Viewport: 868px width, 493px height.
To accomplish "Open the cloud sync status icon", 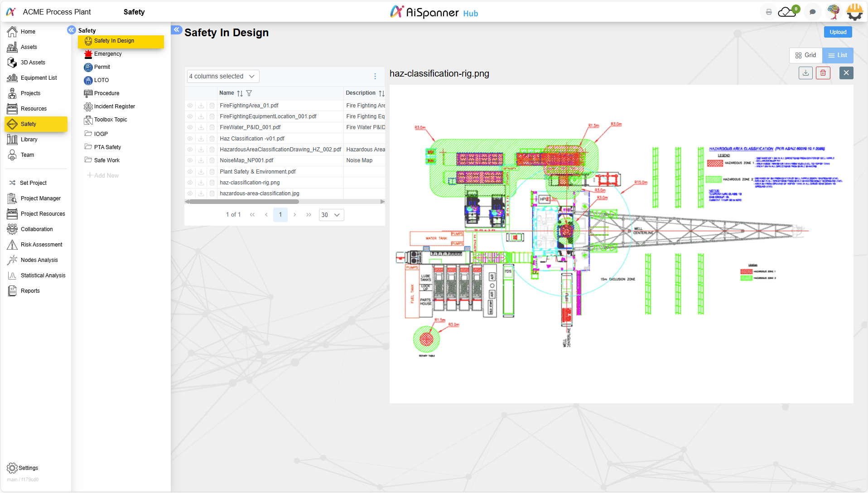I will tap(787, 12).
